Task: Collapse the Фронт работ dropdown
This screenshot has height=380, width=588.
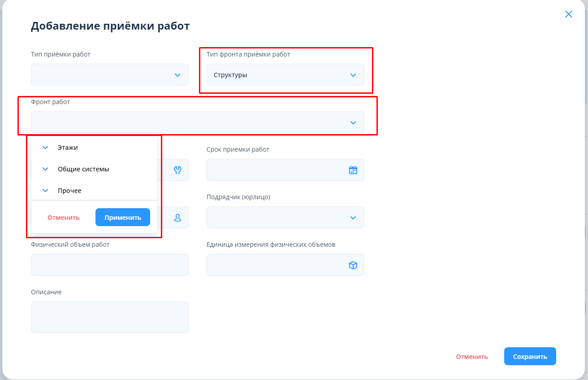Action: tap(353, 122)
